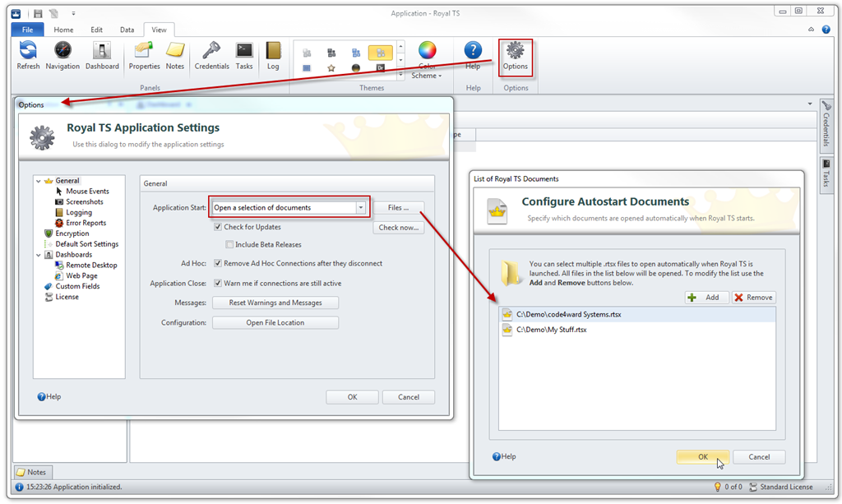Select C:\Demo\code4ward Systems.rtsx file
Screen dimensions: 842x504
[637, 315]
